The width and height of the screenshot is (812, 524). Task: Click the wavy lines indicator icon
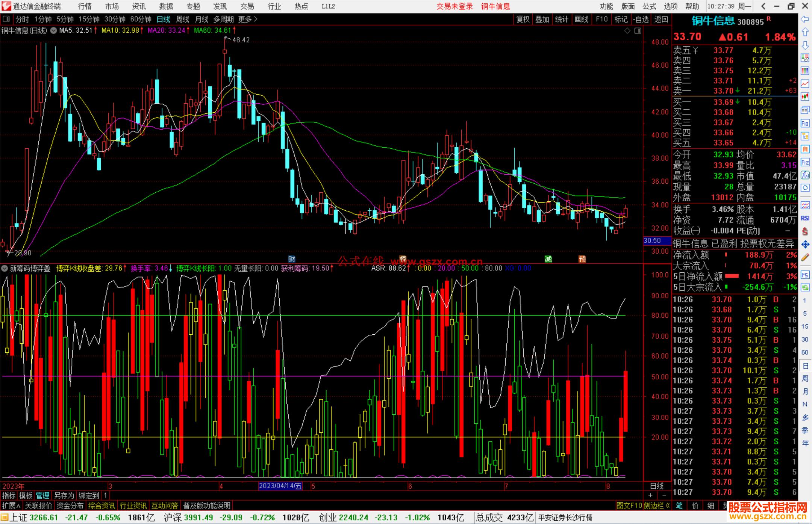click(805, 205)
